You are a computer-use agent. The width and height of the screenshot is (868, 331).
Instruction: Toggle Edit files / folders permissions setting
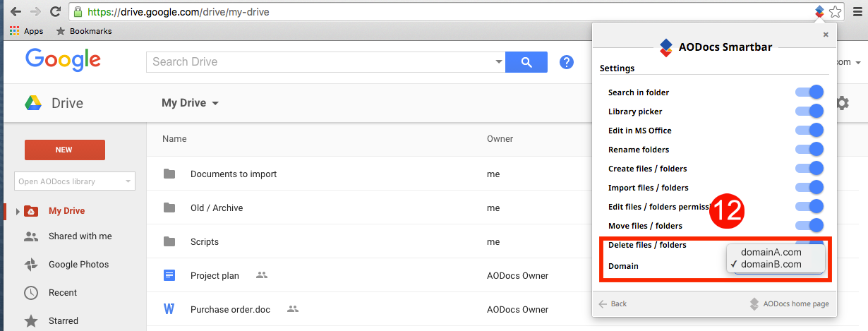point(809,206)
